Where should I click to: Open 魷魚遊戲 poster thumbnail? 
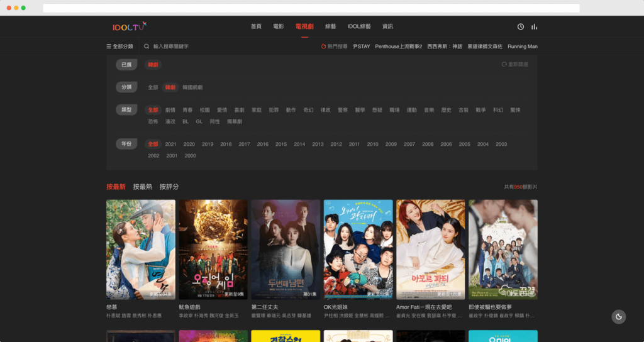pos(213,250)
